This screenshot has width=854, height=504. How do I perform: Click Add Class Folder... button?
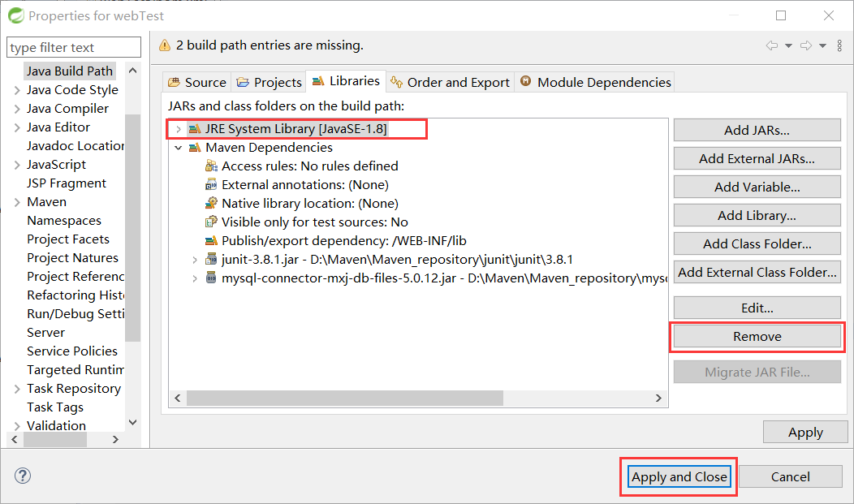point(757,243)
